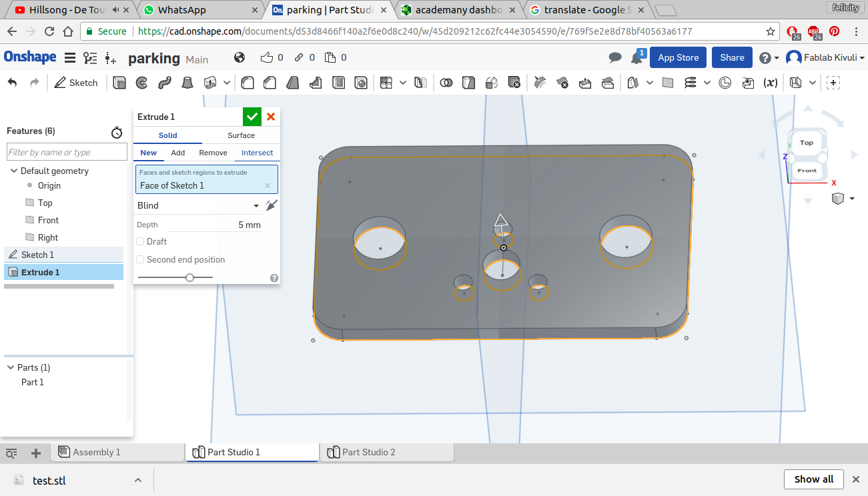
Task: Click the Sweep tool icon
Action: click(x=164, y=83)
